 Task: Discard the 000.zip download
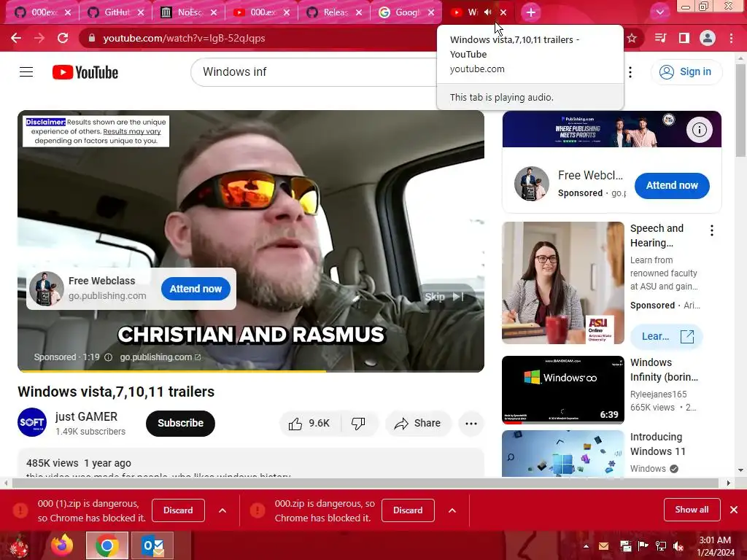point(408,510)
